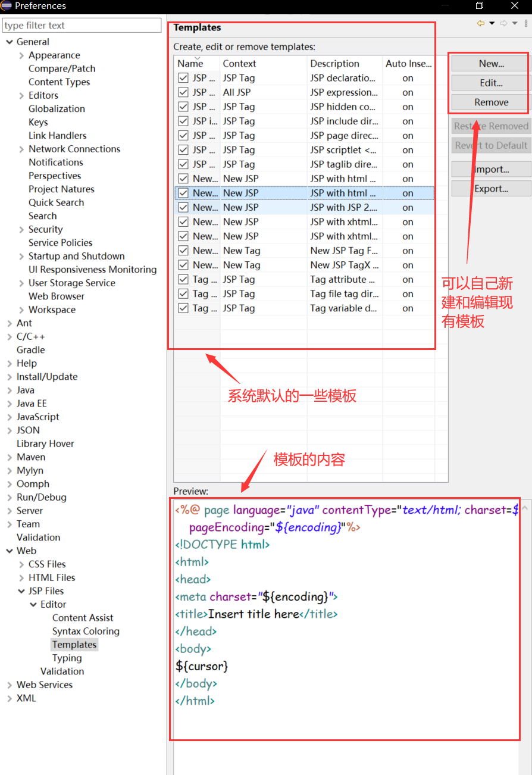
Task: Uncheck the JSP declaration template
Action: click(x=182, y=77)
